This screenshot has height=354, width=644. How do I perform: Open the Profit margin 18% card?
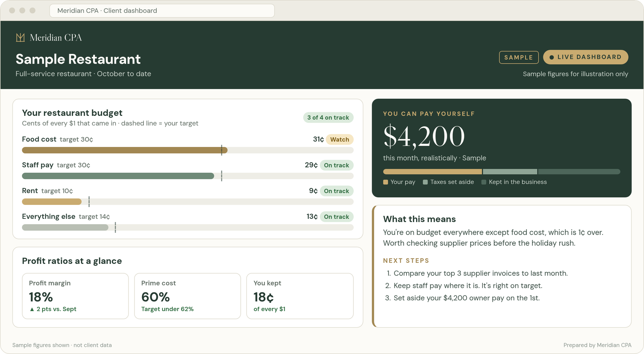pos(75,296)
